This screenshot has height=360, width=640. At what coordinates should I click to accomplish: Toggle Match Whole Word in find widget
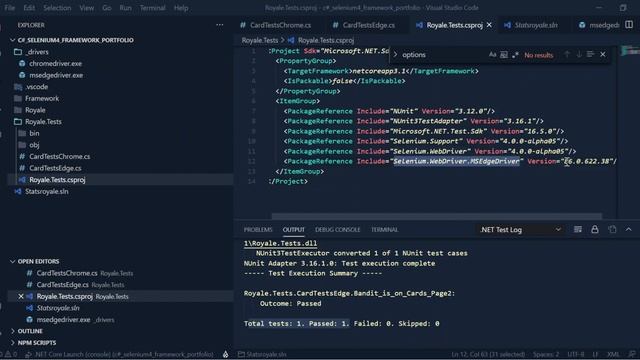(x=504, y=55)
